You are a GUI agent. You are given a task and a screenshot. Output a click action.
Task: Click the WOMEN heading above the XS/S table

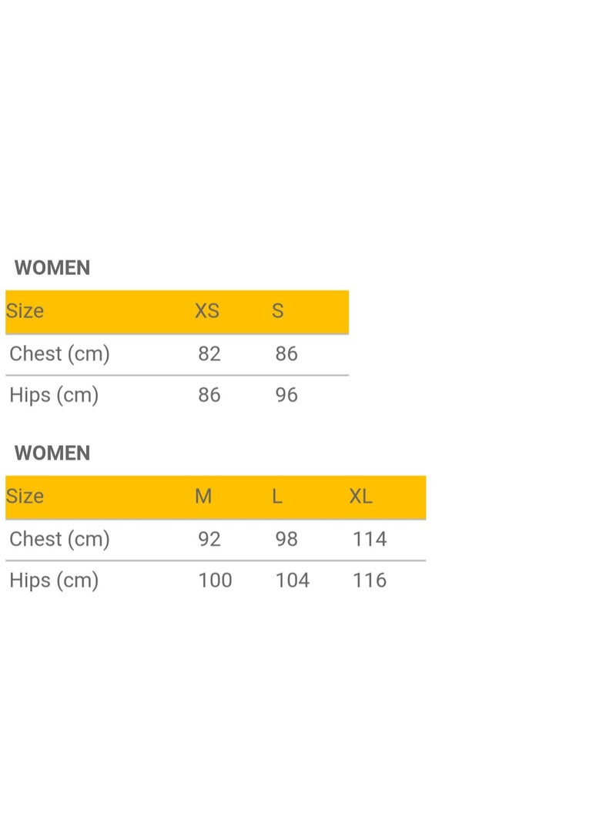[52, 268]
